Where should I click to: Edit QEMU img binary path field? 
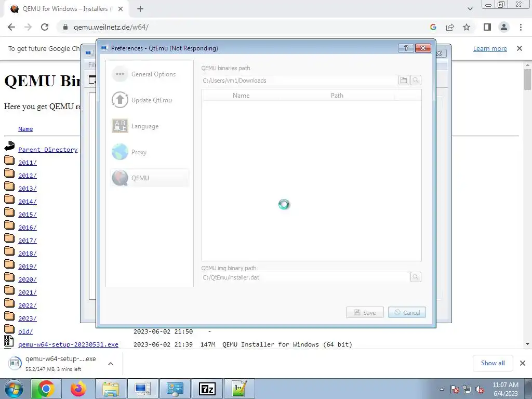click(x=305, y=277)
